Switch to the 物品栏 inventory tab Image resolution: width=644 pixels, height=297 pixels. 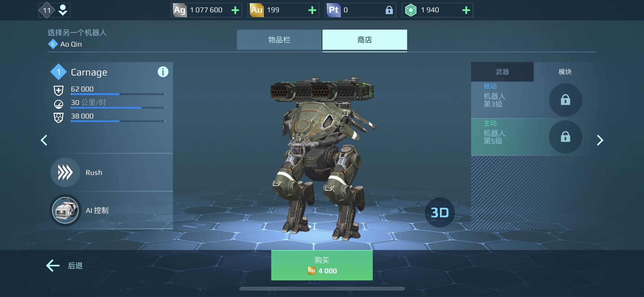279,40
